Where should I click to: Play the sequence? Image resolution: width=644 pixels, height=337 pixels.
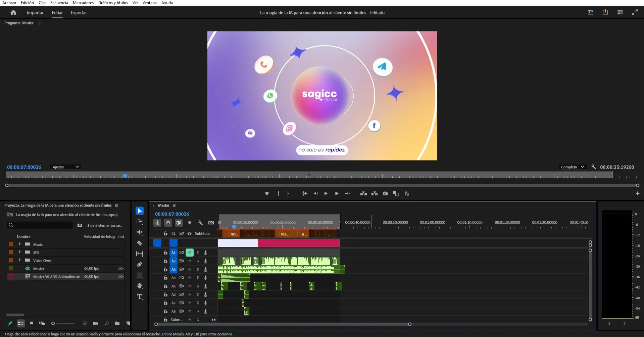[326, 193]
